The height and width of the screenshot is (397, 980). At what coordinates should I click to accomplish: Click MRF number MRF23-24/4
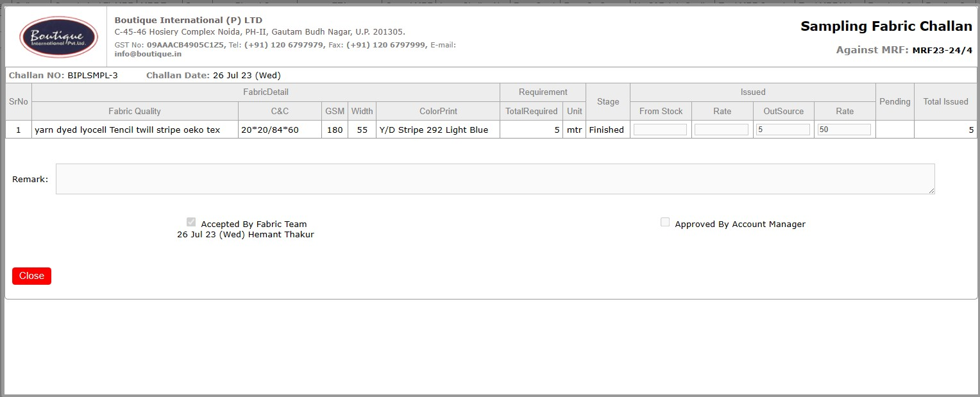pyautogui.click(x=942, y=50)
